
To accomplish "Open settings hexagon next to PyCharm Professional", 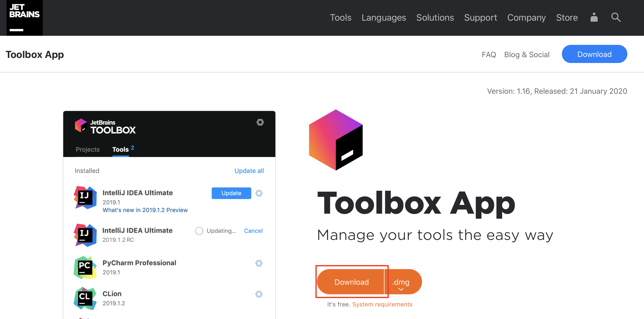I will (x=259, y=263).
